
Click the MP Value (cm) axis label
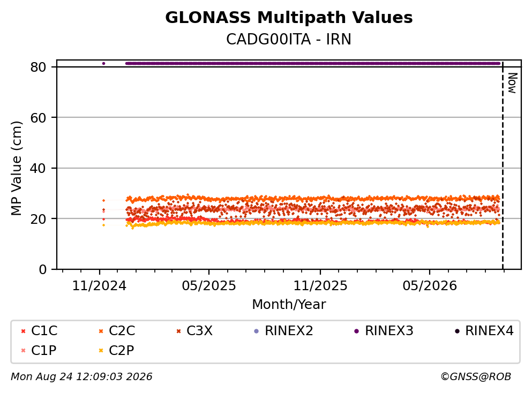16,168
